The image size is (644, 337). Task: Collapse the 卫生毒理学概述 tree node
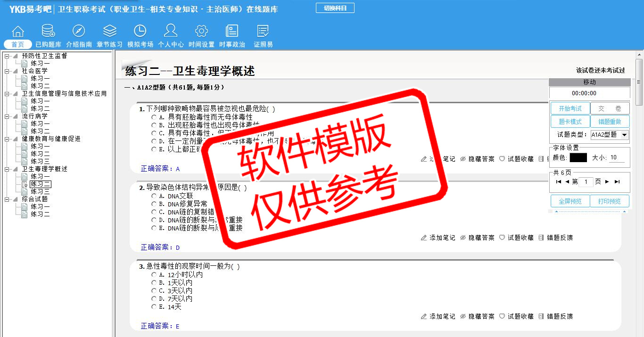(x=7, y=169)
